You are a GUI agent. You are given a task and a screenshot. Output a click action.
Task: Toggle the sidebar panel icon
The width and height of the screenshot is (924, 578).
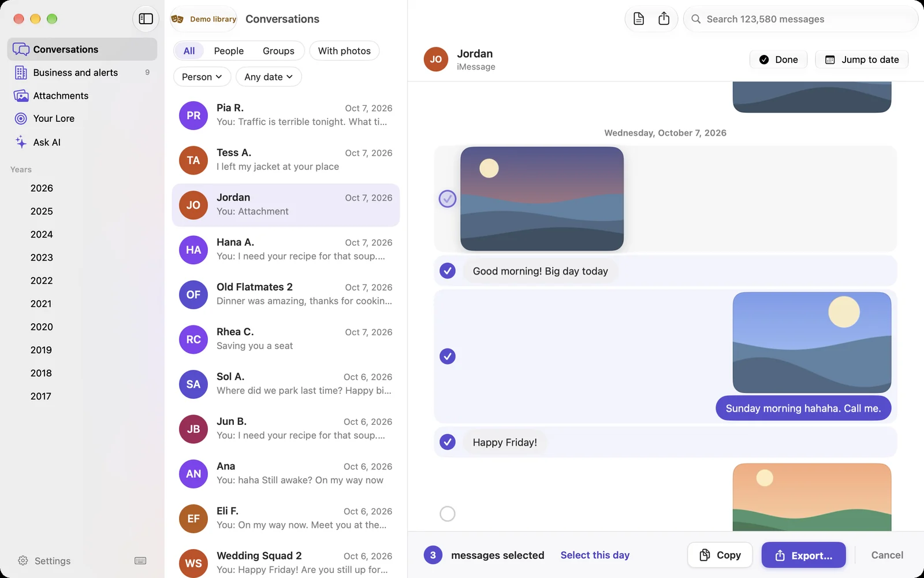click(146, 19)
